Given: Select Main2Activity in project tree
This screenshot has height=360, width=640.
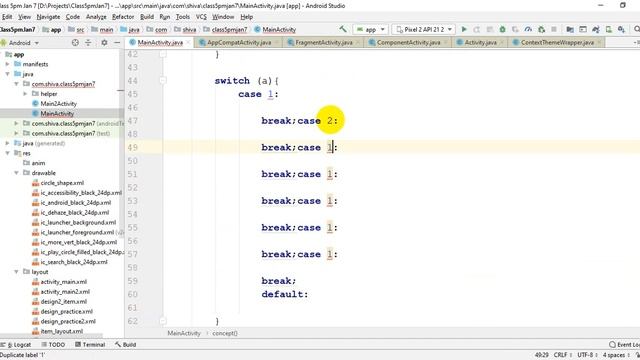Looking at the screenshot, I should coord(58,104).
